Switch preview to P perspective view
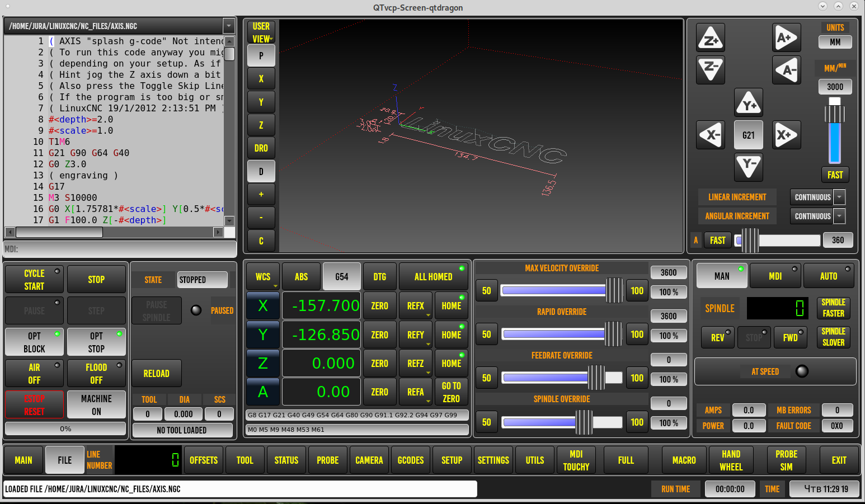 coord(261,56)
